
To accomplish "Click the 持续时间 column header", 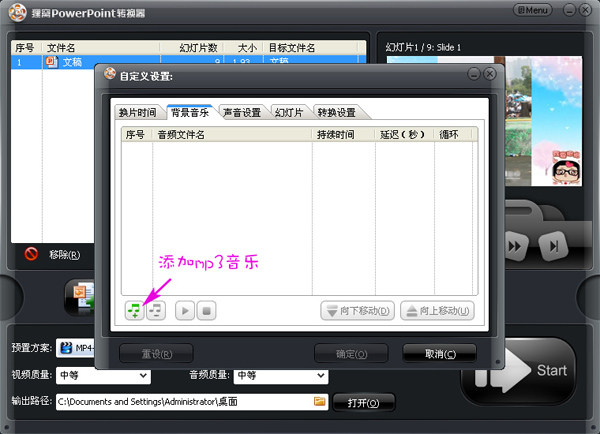I will click(x=344, y=135).
